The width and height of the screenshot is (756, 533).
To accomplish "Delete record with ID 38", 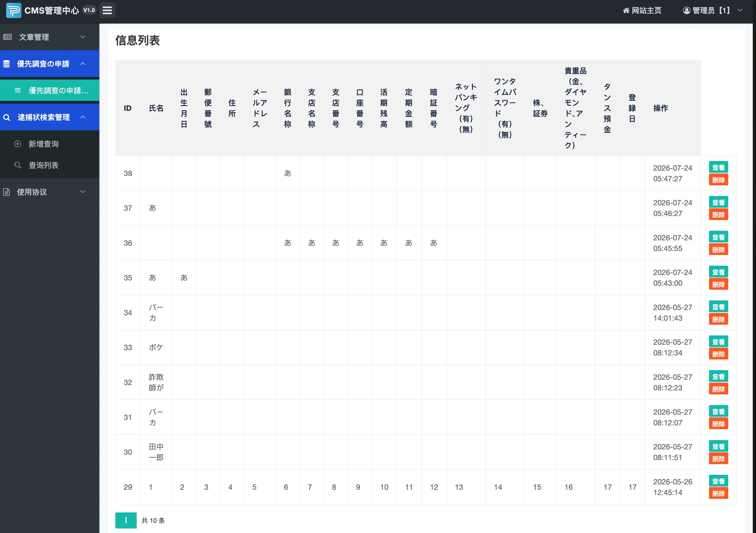I will pos(718,180).
